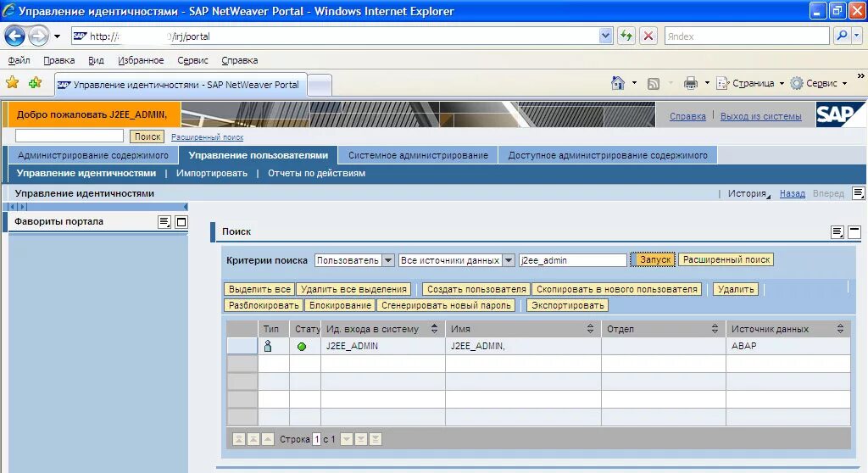The height and width of the screenshot is (473, 868).
Task: Open the Вид menu
Action: (x=96, y=60)
